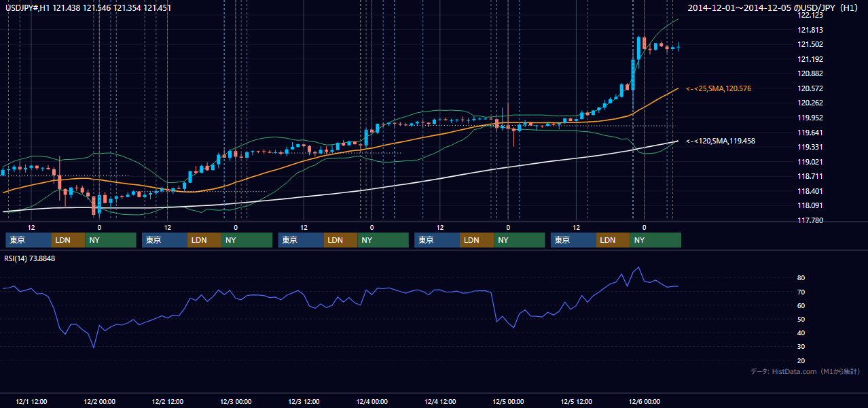Screen dimensions: 868x408
Task: Select the 東京 session block above 12/3 12:00
Action: (x=301, y=240)
